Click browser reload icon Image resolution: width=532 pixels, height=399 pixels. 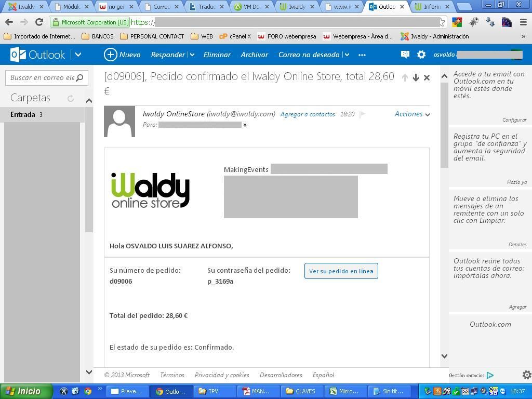tap(39, 22)
